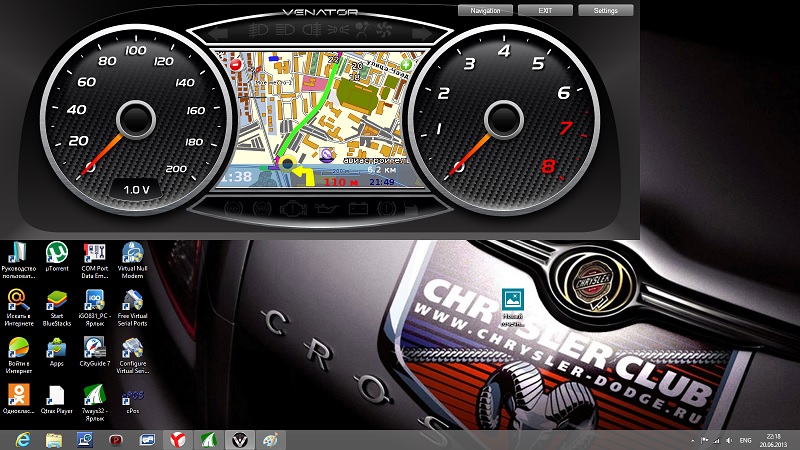Screen dimensions: 800x450
Task: Open Venator Settings
Action: pos(606,10)
